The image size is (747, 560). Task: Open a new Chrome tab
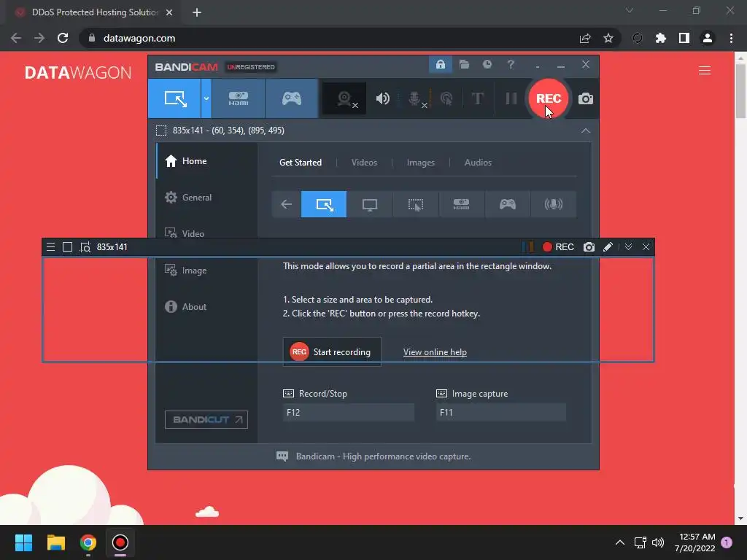click(x=197, y=12)
